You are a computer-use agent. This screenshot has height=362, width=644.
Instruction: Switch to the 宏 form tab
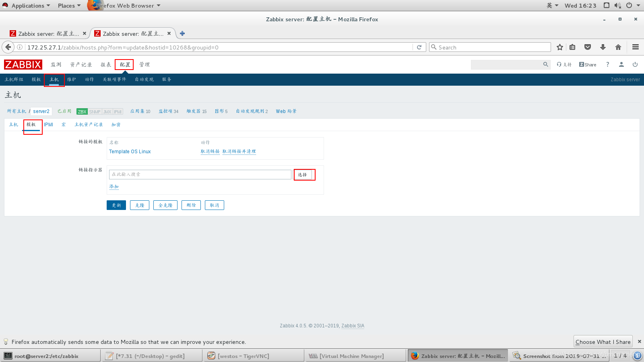[64, 125]
